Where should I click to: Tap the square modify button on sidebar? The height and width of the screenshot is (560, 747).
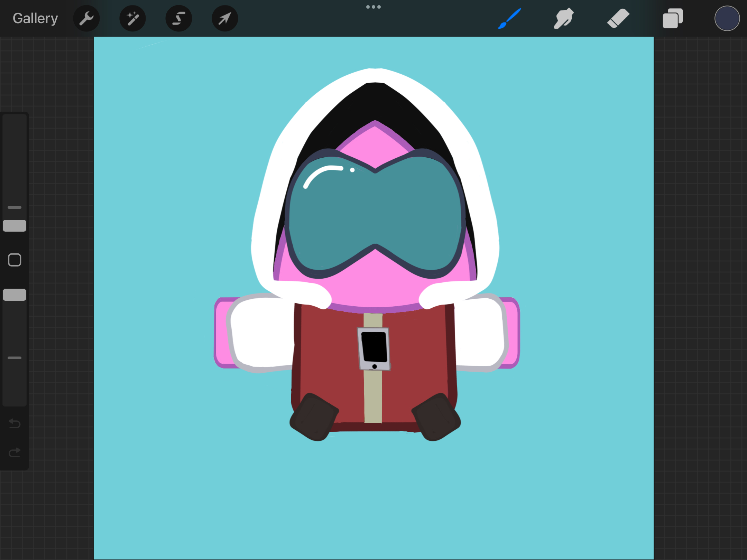[15, 260]
